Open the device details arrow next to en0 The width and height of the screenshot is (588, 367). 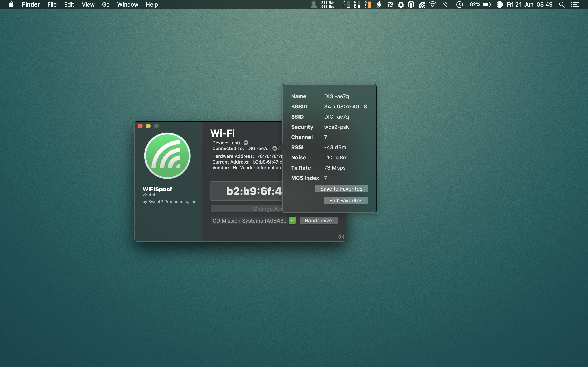click(245, 143)
